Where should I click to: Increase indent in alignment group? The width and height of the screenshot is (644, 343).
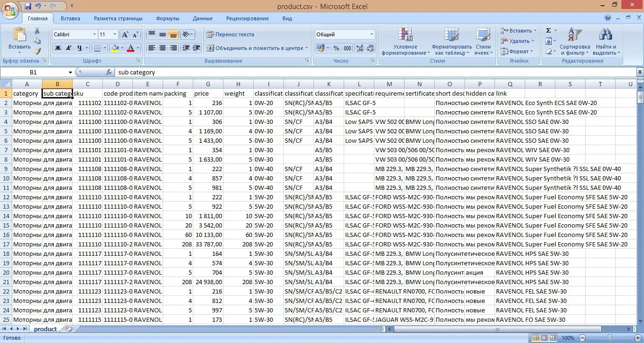pos(197,48)
